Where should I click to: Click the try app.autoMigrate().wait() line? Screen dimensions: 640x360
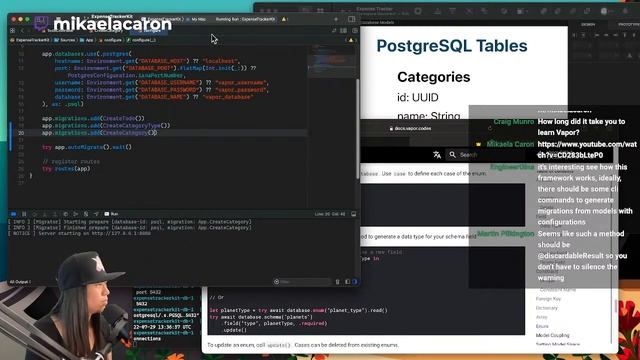click(87, 147)
